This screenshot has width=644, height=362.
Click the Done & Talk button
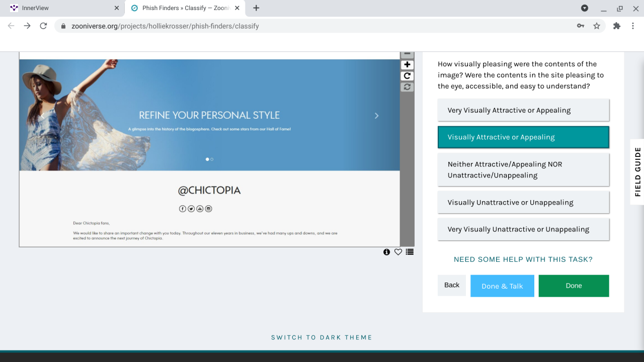pos(502,286)
